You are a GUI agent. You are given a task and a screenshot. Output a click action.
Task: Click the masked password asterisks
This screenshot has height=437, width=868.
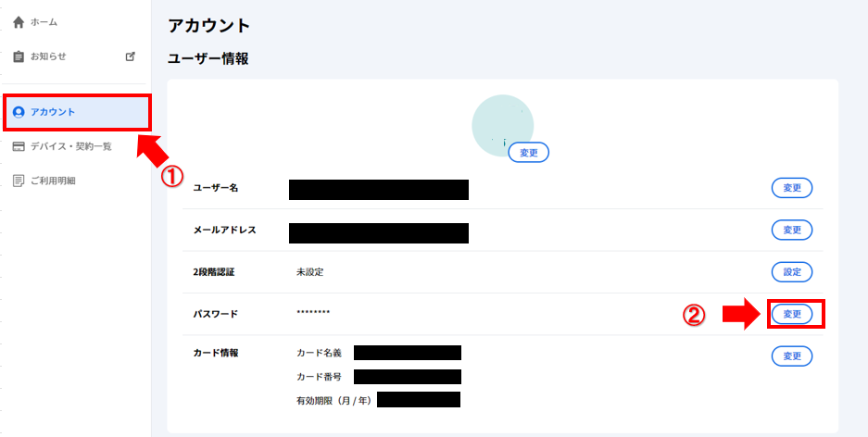[313, 313]
